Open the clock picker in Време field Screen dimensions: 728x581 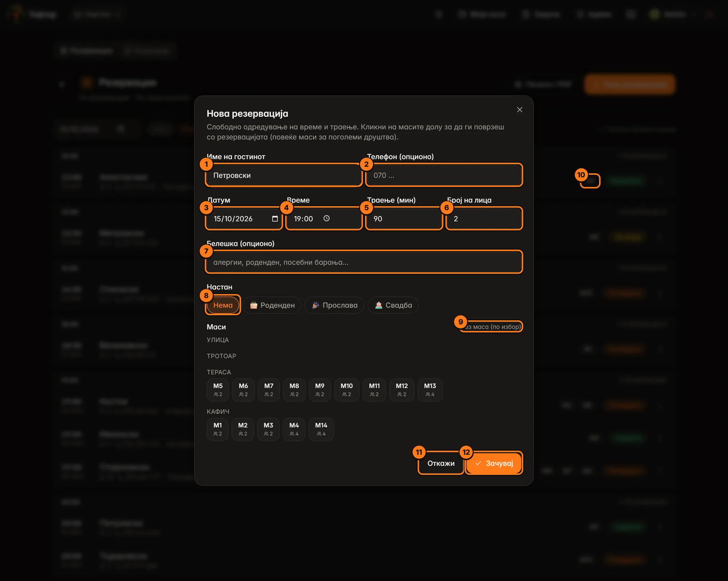(x=327, y=218)
